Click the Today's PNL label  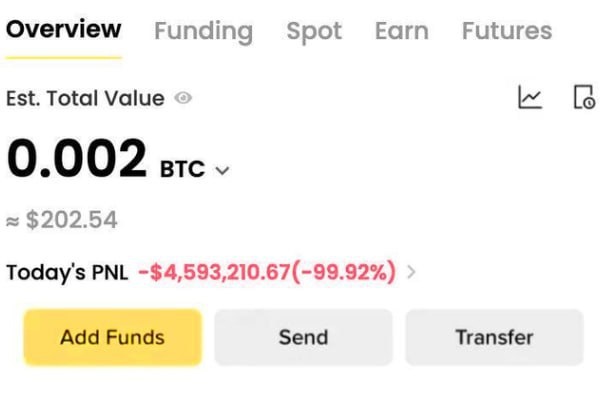tap(67, 272)
